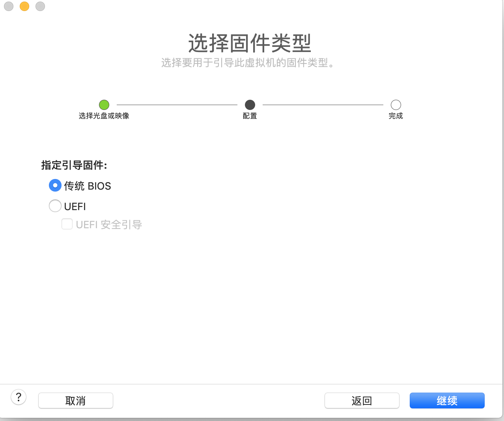Proceed by clicking the blue 继续 button
The height and width of the screenshot is (421, 504).
tap(447, 401)
